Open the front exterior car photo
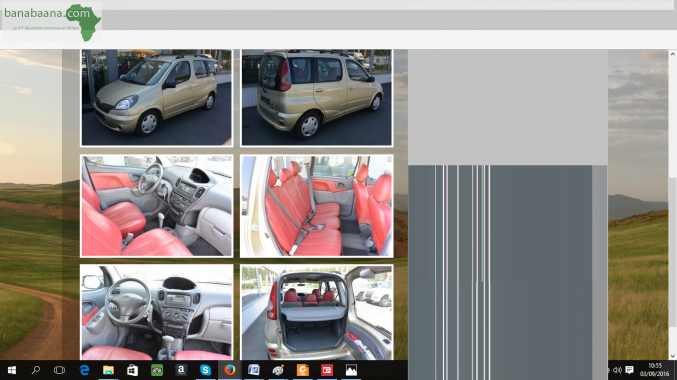 pos(157,98)
